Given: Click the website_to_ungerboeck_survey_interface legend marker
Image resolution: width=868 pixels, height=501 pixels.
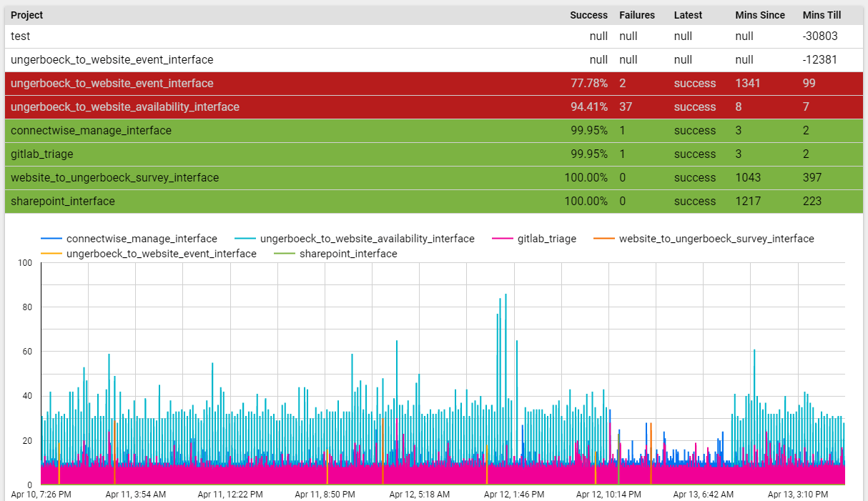Looking at the screenshot, I should (603, 239).
